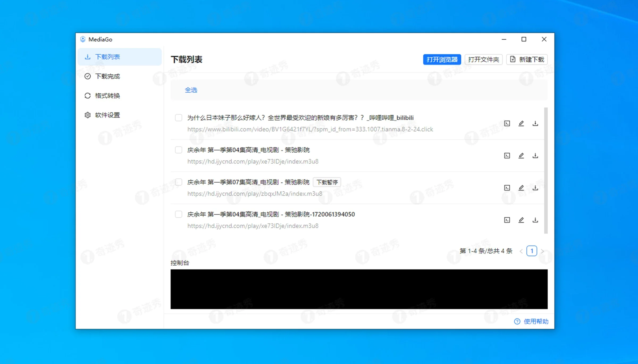Open edit pencil icon for the bilibili entry
This screenshot has width=638, height=364.
pos(521,123)
